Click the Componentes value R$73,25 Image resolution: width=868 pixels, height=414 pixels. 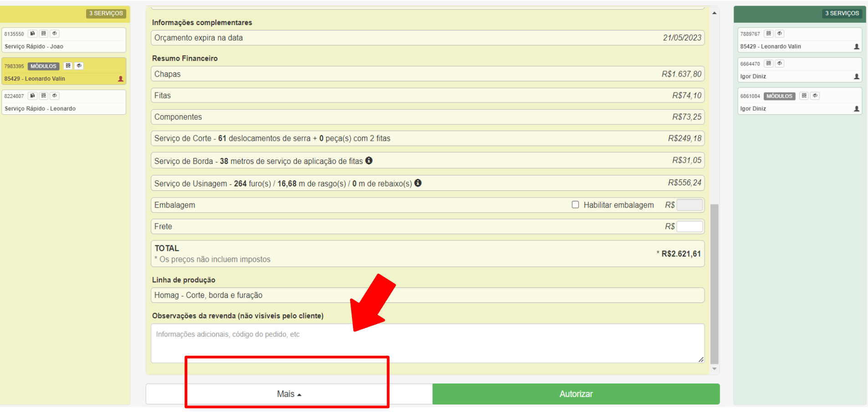pos(687,117)
